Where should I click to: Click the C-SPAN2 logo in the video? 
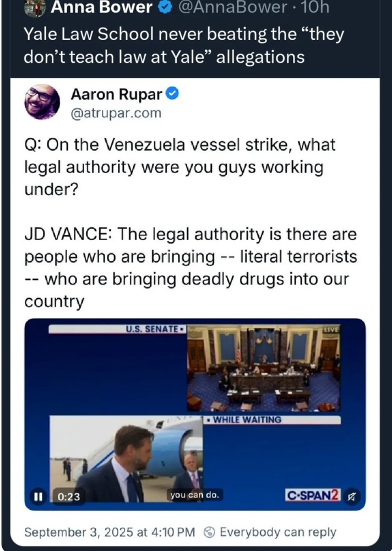coord(313,495)
